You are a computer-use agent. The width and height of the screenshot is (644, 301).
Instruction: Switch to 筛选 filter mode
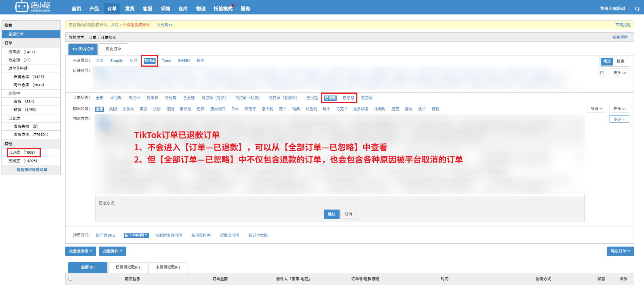(x=607, y=61)
